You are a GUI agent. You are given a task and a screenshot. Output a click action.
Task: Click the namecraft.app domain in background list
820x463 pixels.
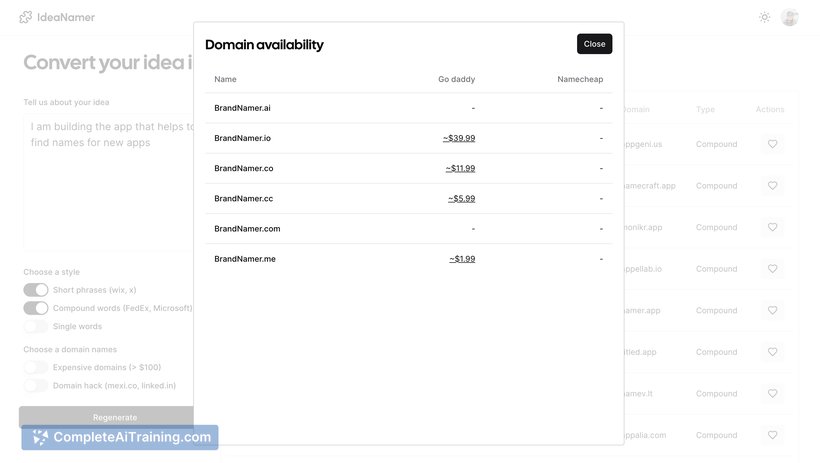pyautogui.click(x=650, y=186)
